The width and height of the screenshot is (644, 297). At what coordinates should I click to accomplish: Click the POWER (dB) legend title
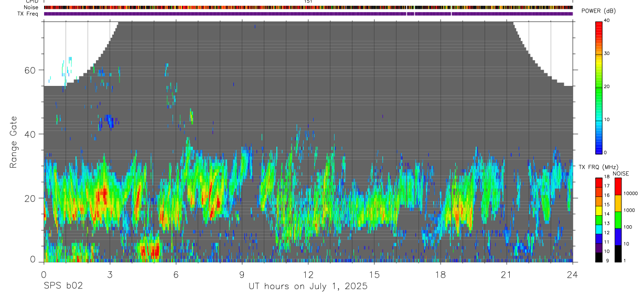click(x=599, y=11)
